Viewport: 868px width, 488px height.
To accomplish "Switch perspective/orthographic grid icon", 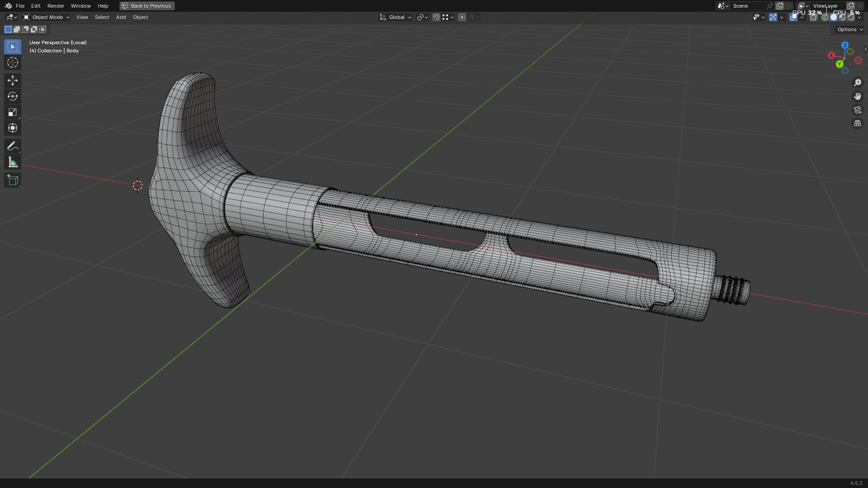I will (x=858, y=123).
